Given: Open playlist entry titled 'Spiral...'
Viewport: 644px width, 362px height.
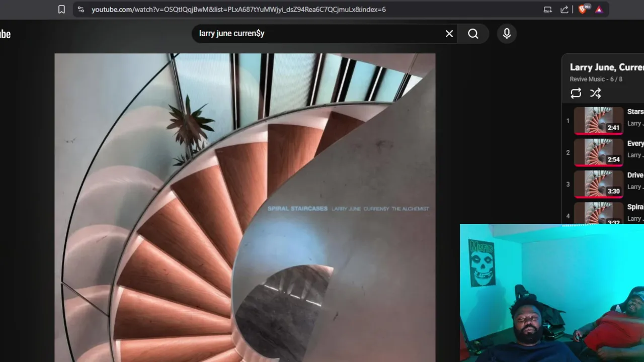Looking at the screenshot, I should click(x=635, y=207).
